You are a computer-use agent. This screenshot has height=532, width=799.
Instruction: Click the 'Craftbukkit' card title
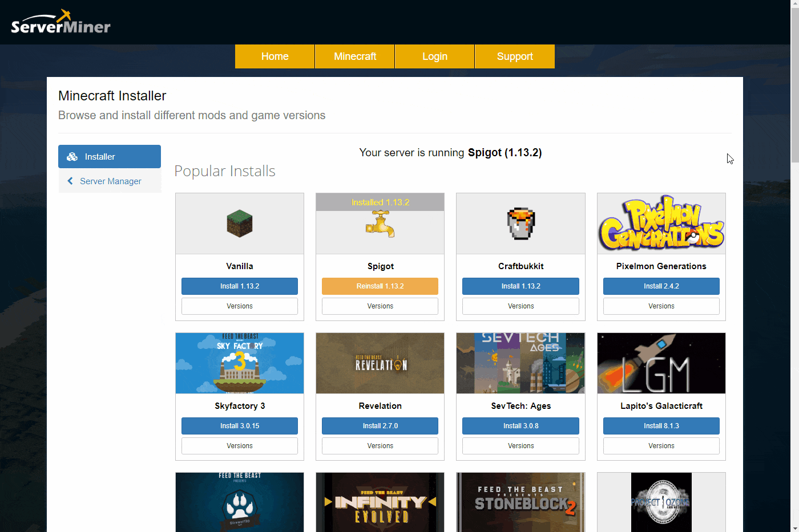point(521,266)
